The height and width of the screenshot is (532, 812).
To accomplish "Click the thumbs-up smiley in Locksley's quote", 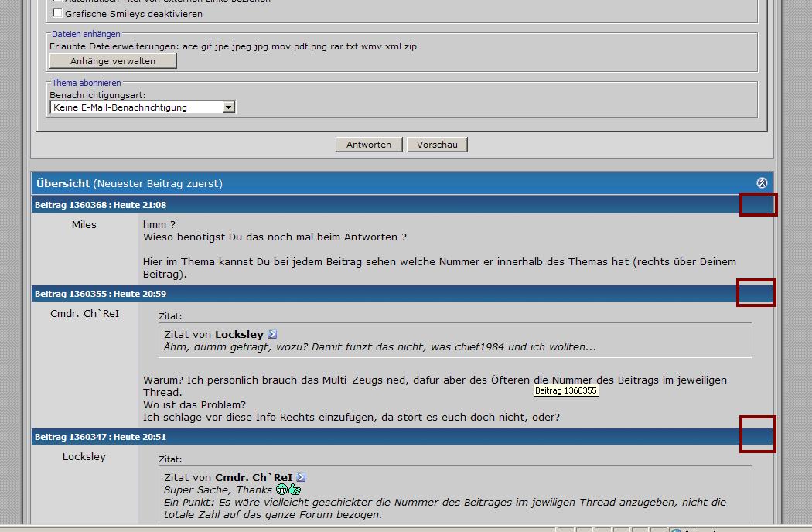I will pyautogui.click(x=295, y=489).
